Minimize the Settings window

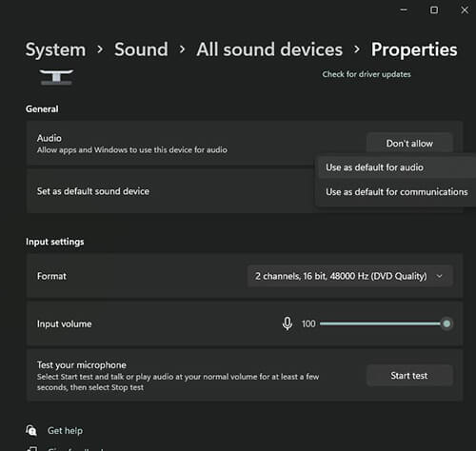click(404, 10)
